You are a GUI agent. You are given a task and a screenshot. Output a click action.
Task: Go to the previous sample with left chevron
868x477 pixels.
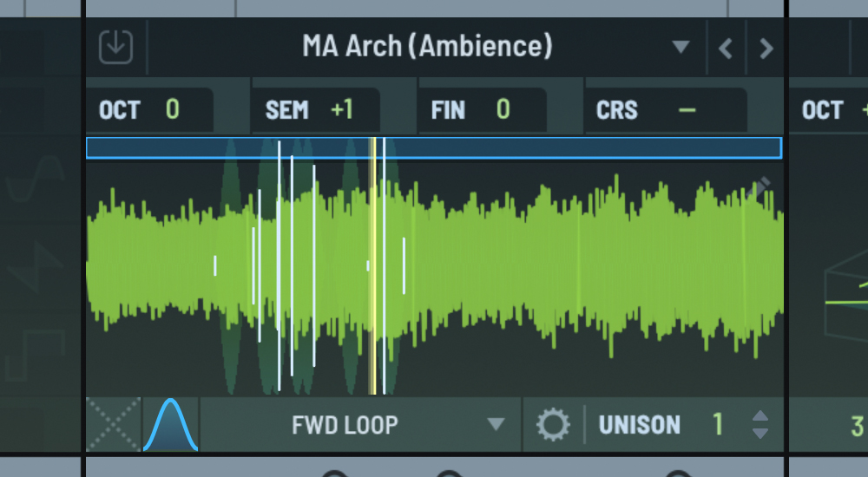tap(726, 49)
